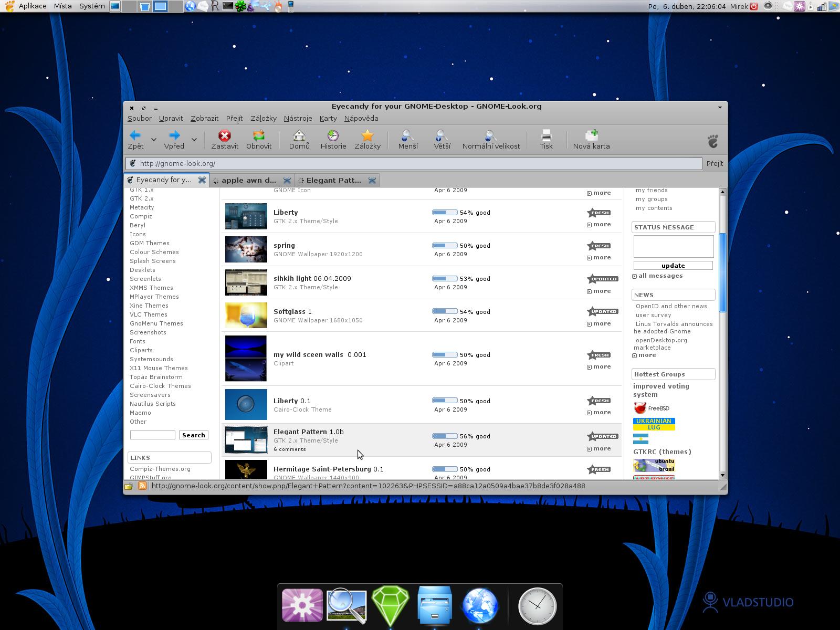Viewport: 840px width, 630px height.
Task: Open Compiz-Themes.org link
Action: [160, 469]
